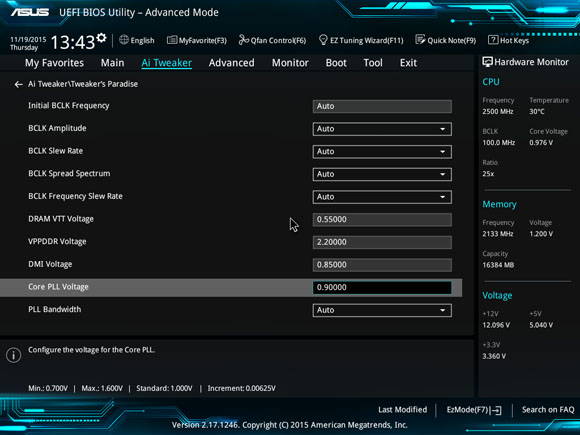Click CPU temperature value 30°C
The height and width of the screenshot is (435, 580).
click(x=537, y=111)
